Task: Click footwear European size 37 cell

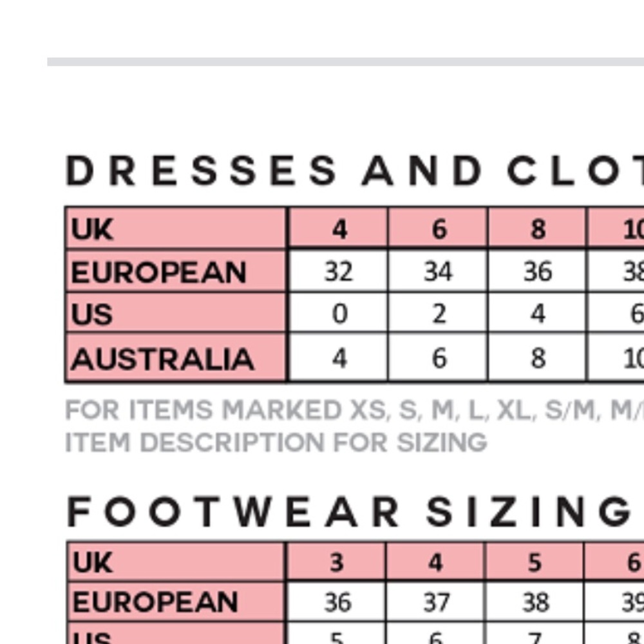Action: tap(435, 601)
